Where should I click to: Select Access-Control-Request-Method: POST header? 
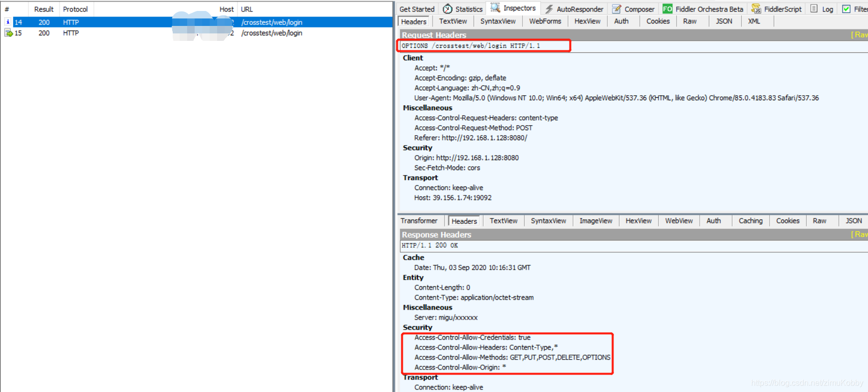pos(473,128)
